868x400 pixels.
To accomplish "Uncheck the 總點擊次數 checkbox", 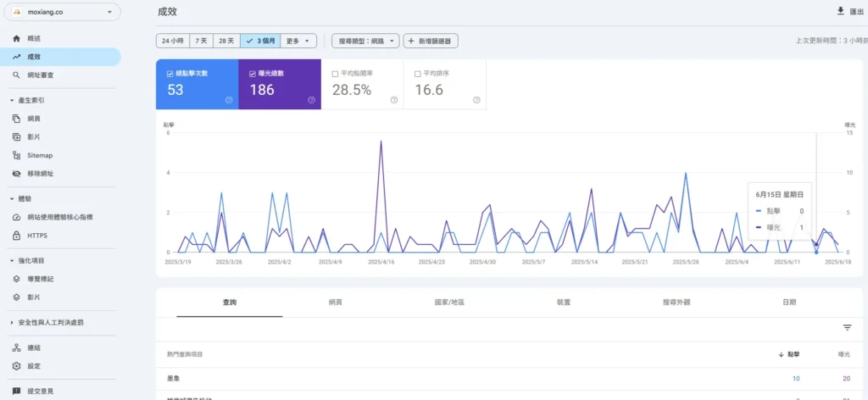I will click(x=170, y=74).
